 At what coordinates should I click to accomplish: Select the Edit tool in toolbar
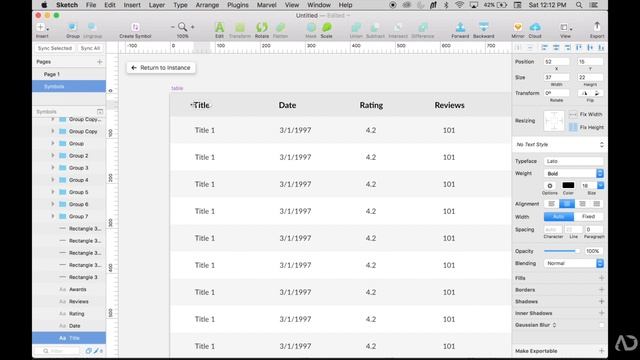pos(219,27)
